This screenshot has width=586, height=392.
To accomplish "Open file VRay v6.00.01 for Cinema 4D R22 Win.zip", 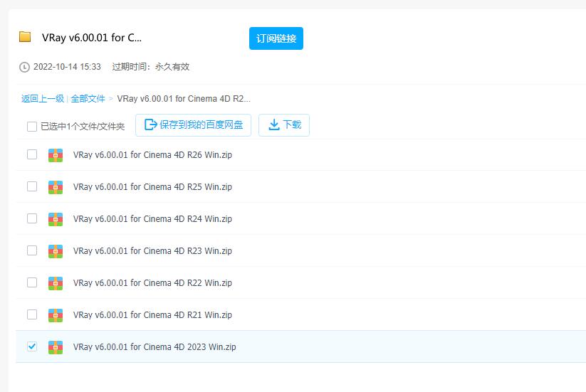I will (152, 283).
